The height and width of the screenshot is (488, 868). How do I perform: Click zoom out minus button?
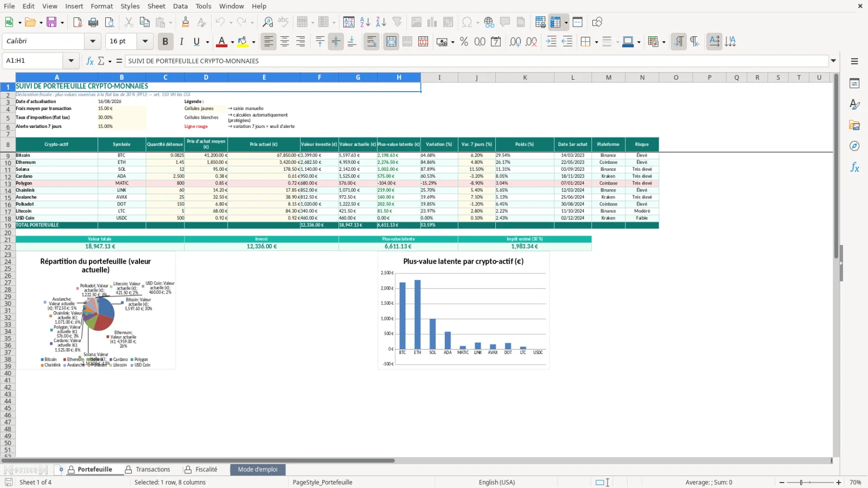click(782, 482)
